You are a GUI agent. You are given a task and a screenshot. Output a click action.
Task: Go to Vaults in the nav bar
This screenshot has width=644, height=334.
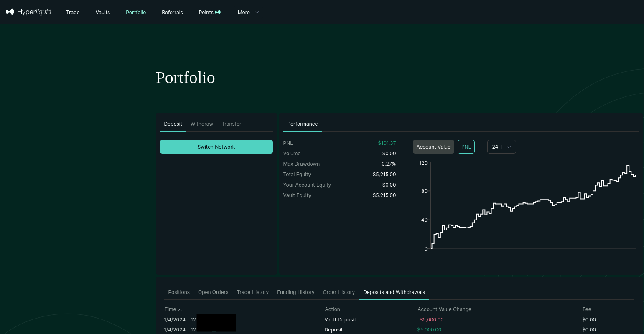[103, 12]
